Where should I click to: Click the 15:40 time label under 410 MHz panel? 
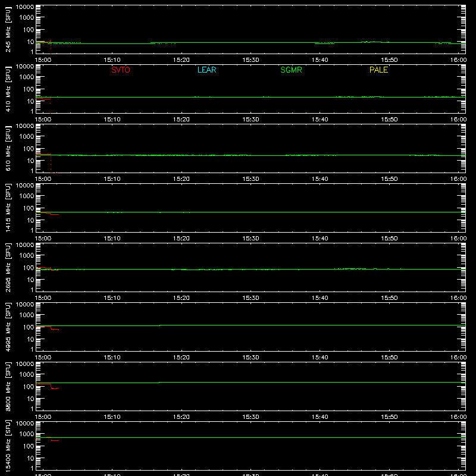coord(320,120)
